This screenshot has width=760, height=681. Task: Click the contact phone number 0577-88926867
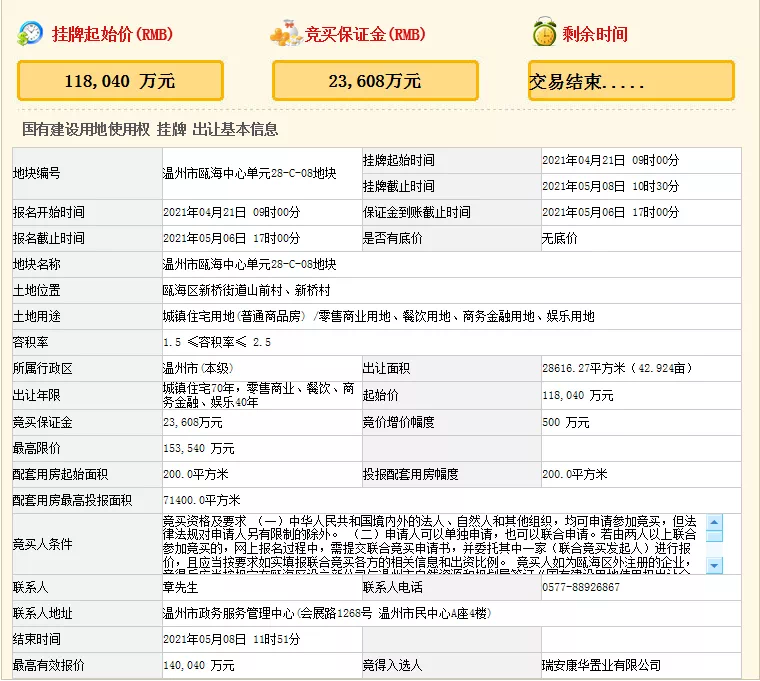point(580,587)
